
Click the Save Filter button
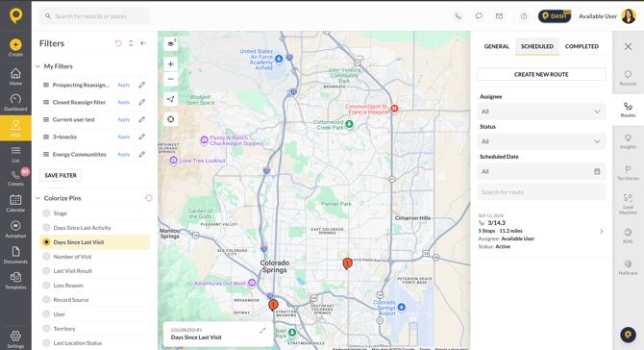[x=61, y=175]
